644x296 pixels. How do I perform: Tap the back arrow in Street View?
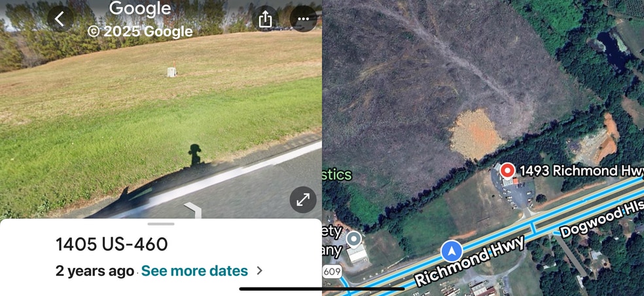click(x=60, y=18)
